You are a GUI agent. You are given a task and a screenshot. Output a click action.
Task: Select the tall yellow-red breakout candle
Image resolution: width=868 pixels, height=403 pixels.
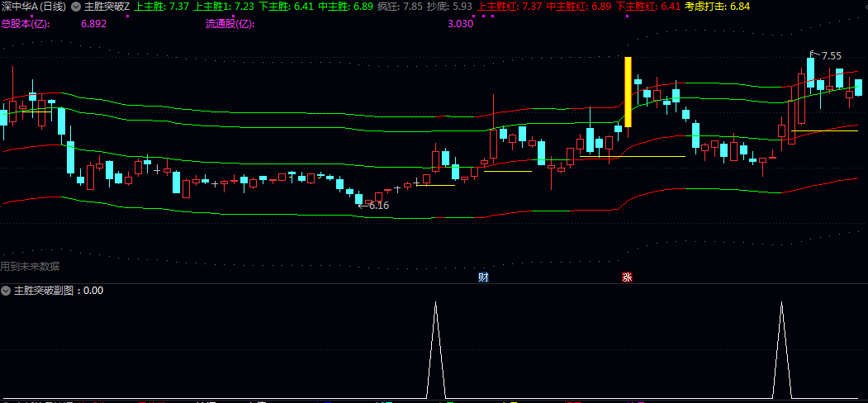point(628,92)
